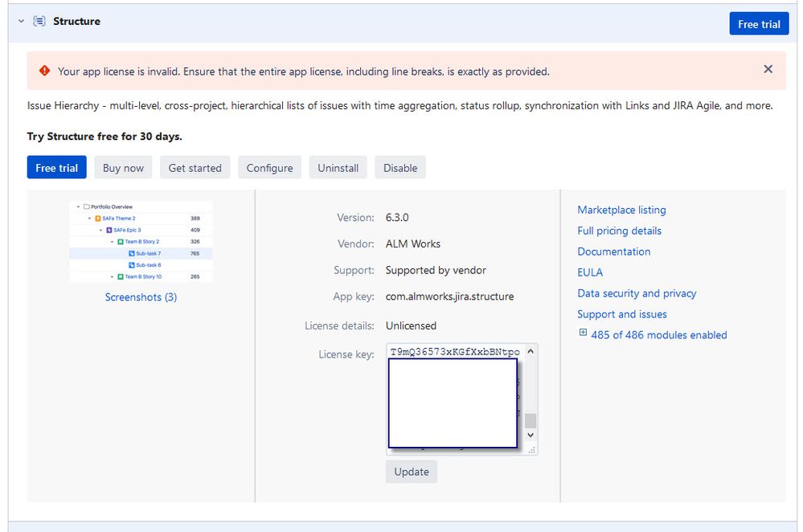Click the red error warning icon

(44, 71)
